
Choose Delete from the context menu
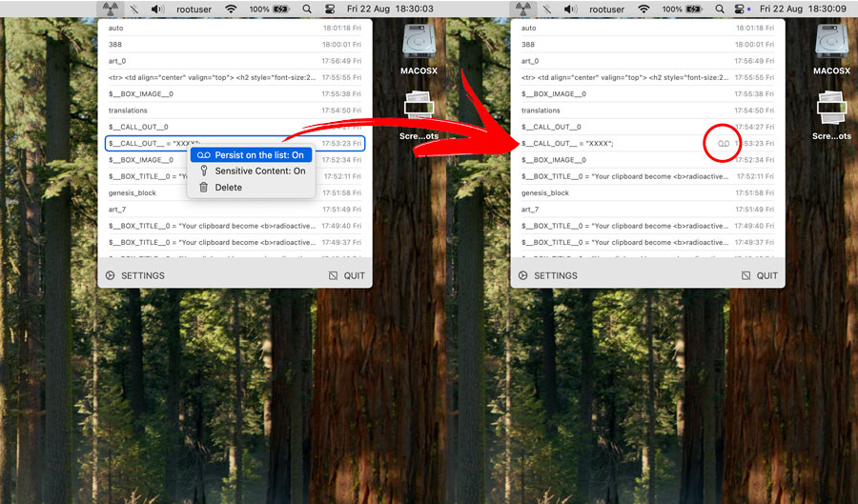click(228, 188)
